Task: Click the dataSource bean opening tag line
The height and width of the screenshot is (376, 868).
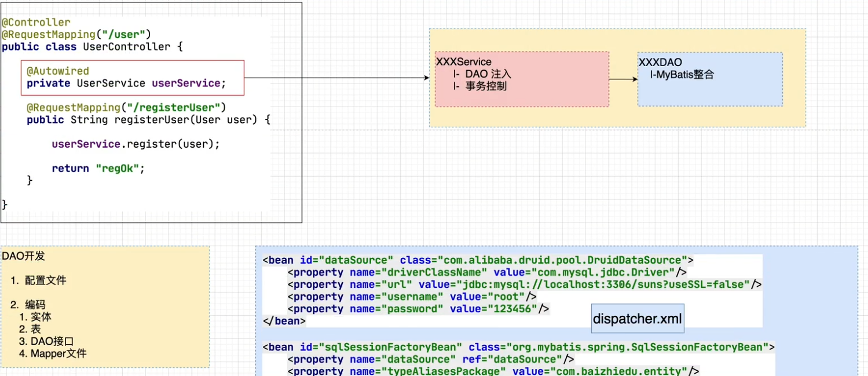Action: click(x=478, y=260)
